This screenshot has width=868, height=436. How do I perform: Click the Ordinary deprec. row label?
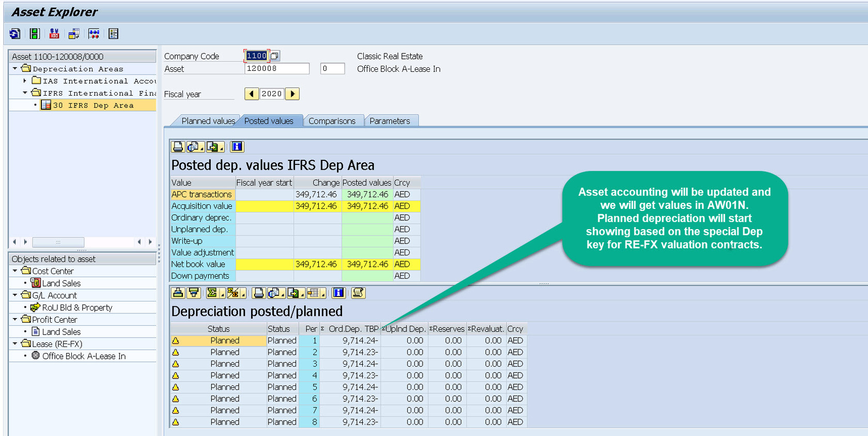point(202,218)
